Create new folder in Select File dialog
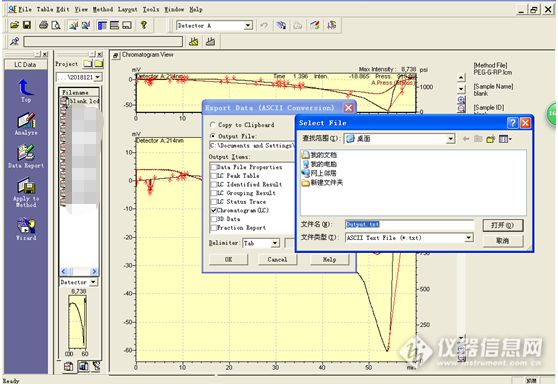 (x=491, y=139)
